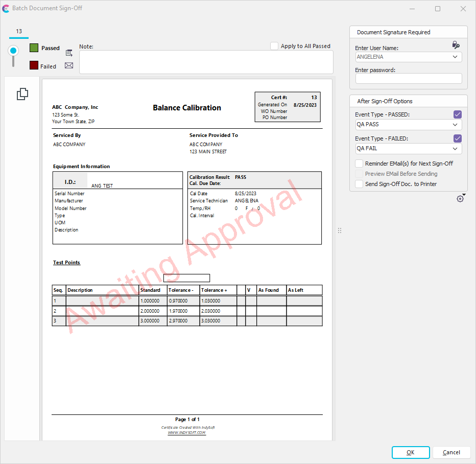Open the QA PASS event type dropdown
Viewport: 476px width, 464px height.
coord(455,125)
